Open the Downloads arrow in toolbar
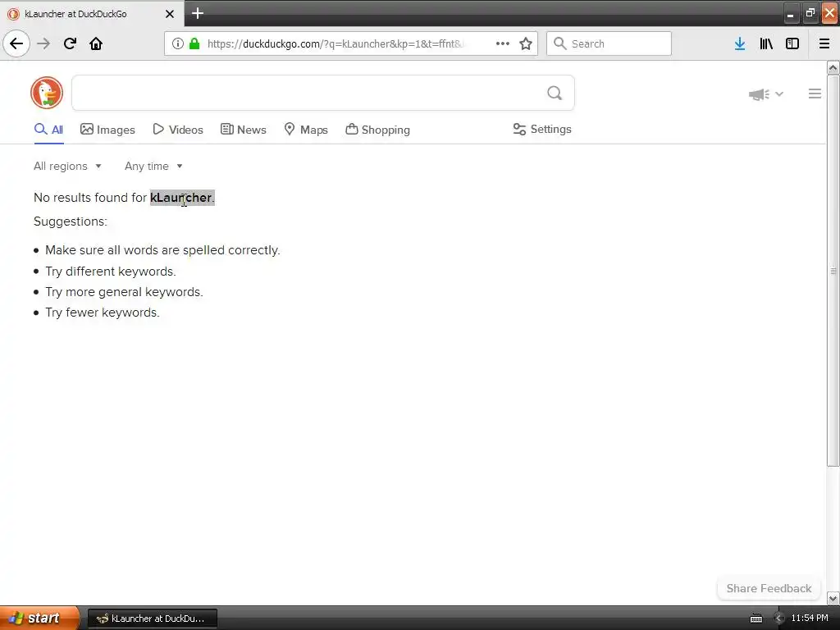Viewport: 840px width, 630px height. coord(740,43)
